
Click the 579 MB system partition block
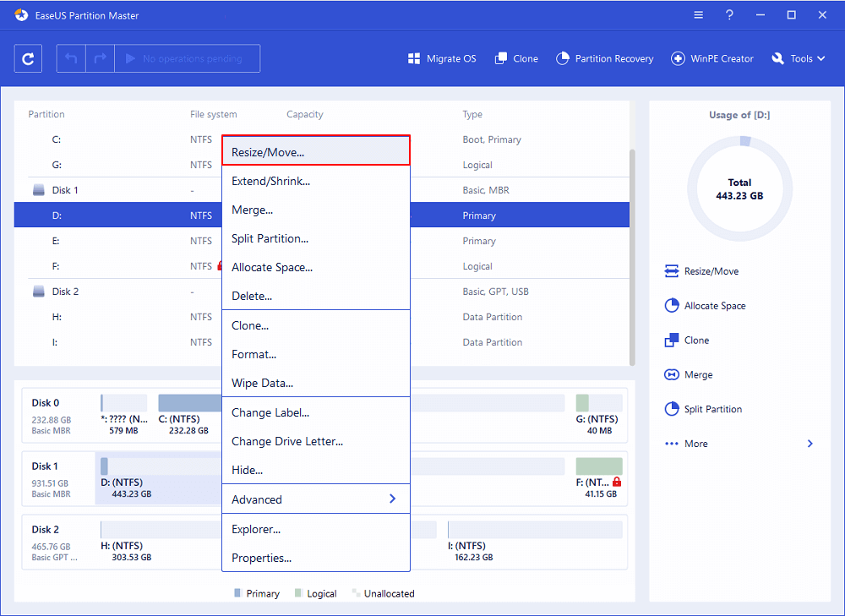click(x=124, y=415)
